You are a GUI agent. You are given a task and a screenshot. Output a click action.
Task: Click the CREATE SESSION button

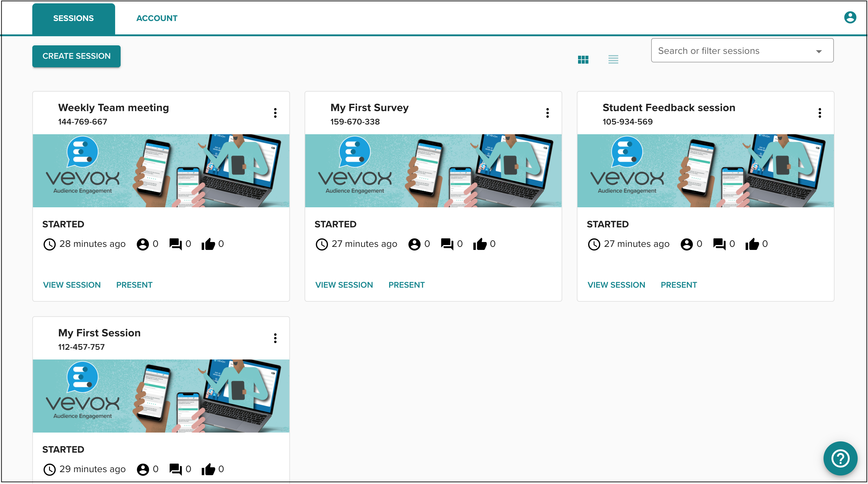click(76, 56)
